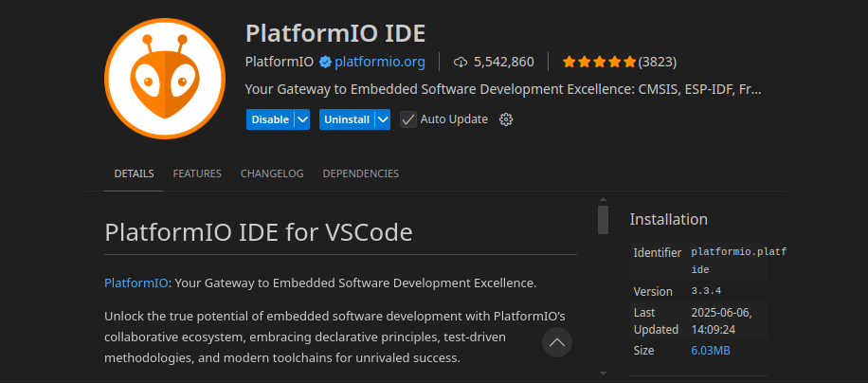The height and width of the screenshot is (383, 868).
Task: Switch to the CHANGELOG tab
Action: coord(272,173)
